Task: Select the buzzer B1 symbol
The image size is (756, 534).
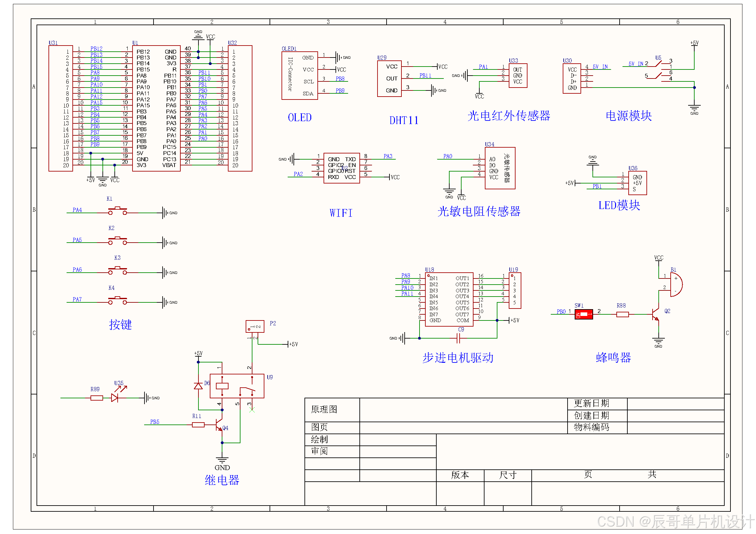Action: click(x=676, y=285)
